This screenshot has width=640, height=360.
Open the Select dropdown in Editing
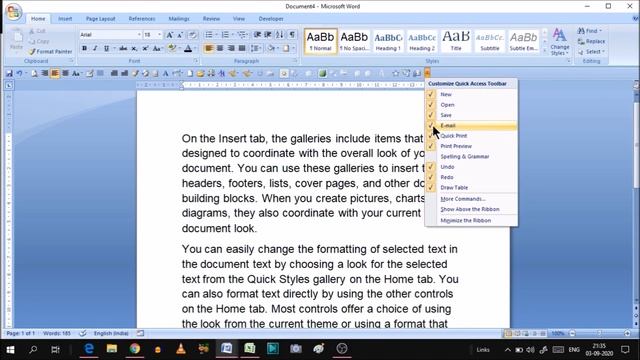click(x=591, y=52)
